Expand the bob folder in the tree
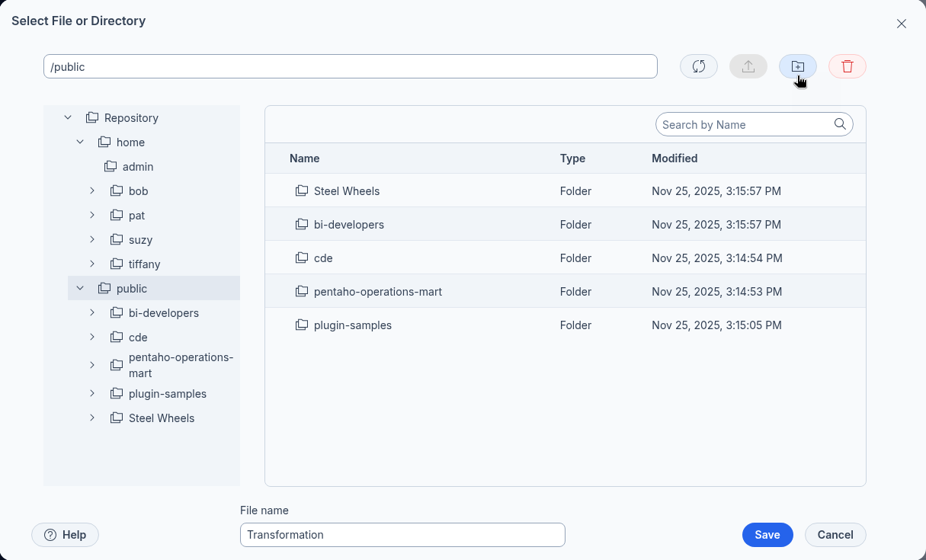The width and height of the screenshot is (926, 560). click(x=92, y=191)
